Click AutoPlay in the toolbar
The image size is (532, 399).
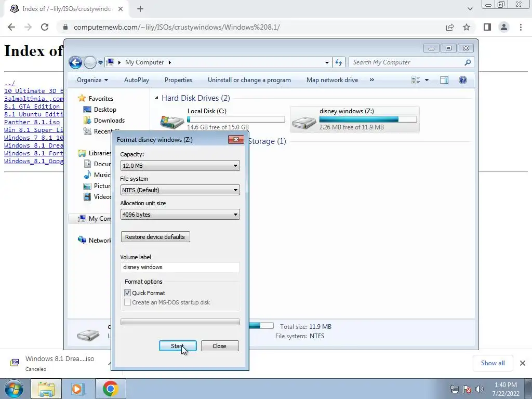click(137, 80)
